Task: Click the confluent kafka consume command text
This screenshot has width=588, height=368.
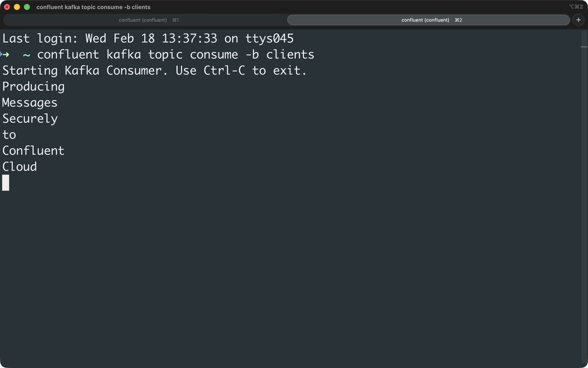Action: coord(176,54)
